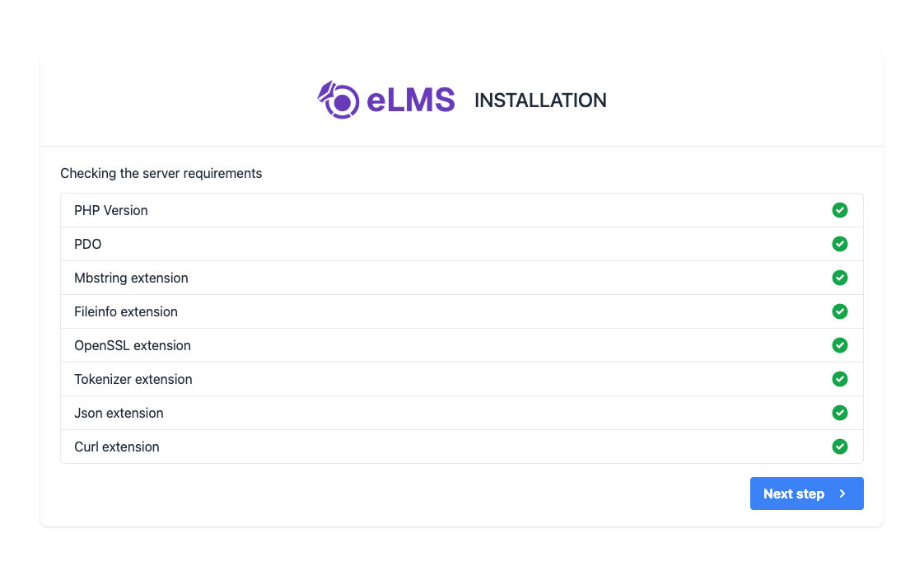Click the green check beside Mbstring extension
Screen dimensions: 924x580
(840, 278)
